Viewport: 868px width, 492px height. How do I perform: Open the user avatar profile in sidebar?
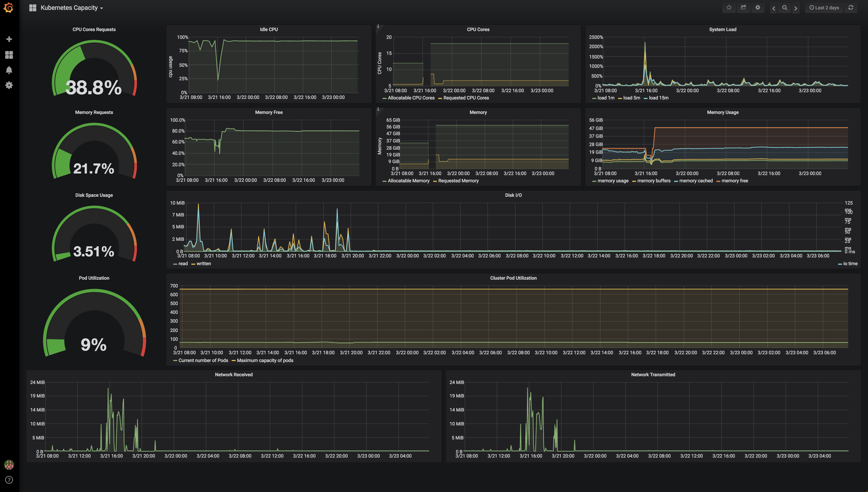[9, 465]
